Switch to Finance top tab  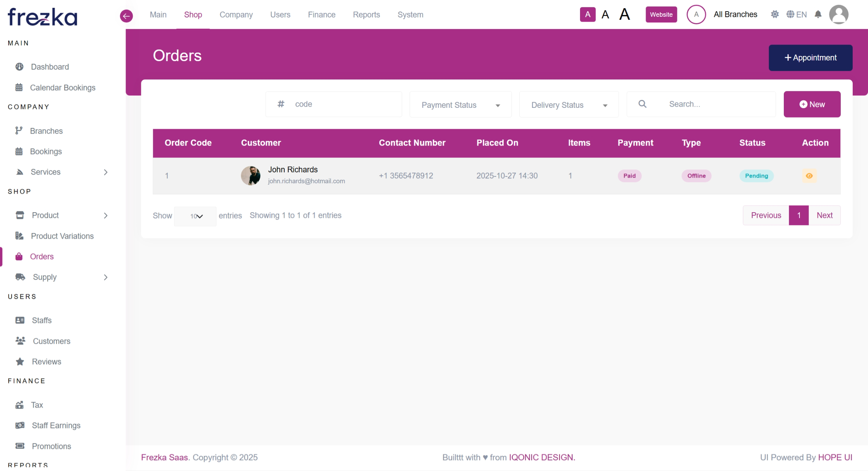point(321,15)
